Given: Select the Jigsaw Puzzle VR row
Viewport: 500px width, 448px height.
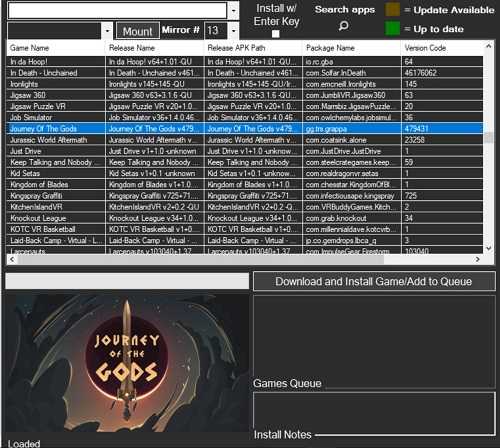Looking at the screenshot, I should click(x=245, y=106).
